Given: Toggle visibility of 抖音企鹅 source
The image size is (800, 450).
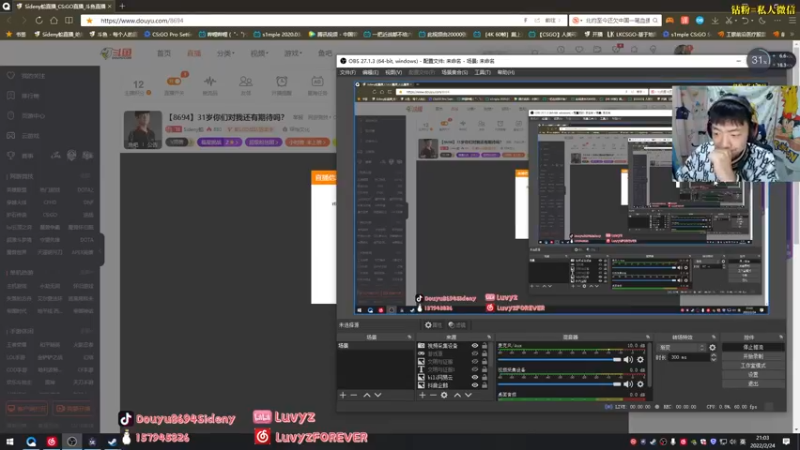Looking at the screenshot, I should [474, 385].
